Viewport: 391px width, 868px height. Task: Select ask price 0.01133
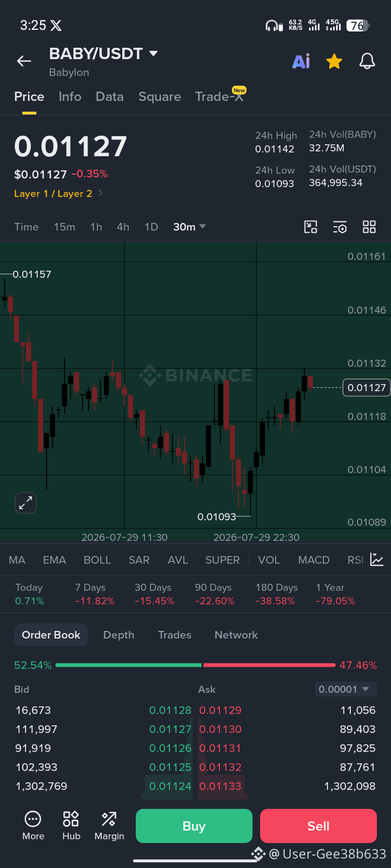click(220, 786)
